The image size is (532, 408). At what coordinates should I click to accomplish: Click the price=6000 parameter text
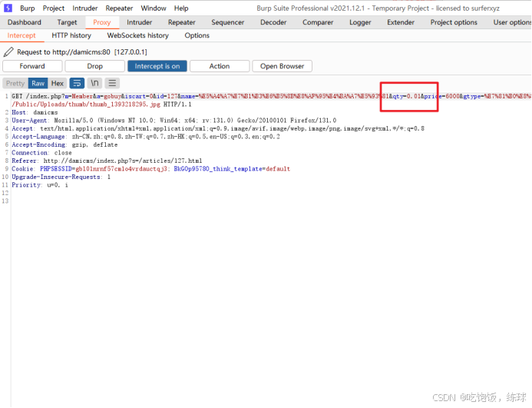click(441, 97)
